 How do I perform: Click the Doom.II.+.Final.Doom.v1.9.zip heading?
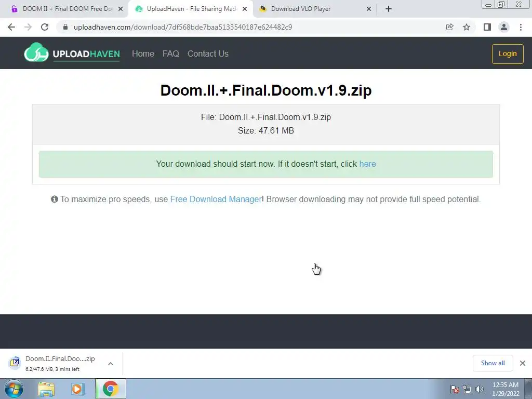pos(266,90)
